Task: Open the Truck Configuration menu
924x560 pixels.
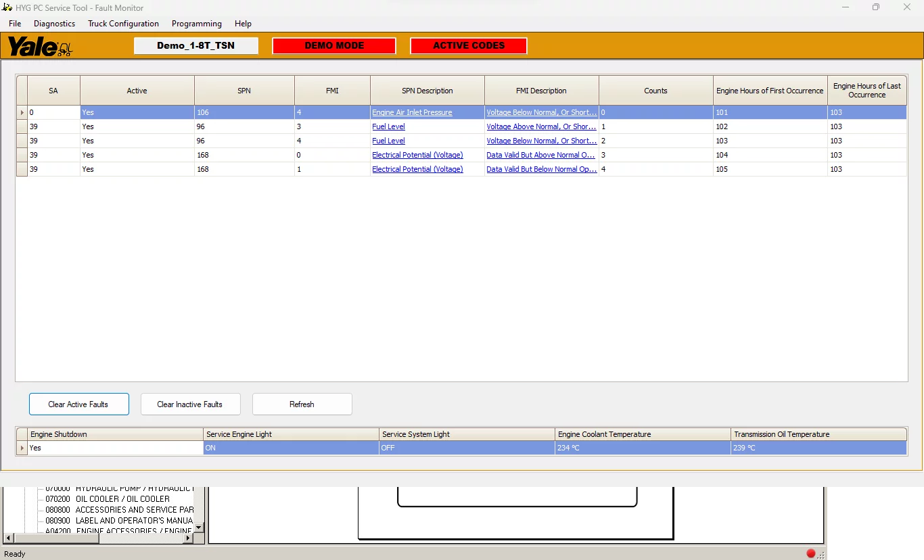Action: coord(123,24)
